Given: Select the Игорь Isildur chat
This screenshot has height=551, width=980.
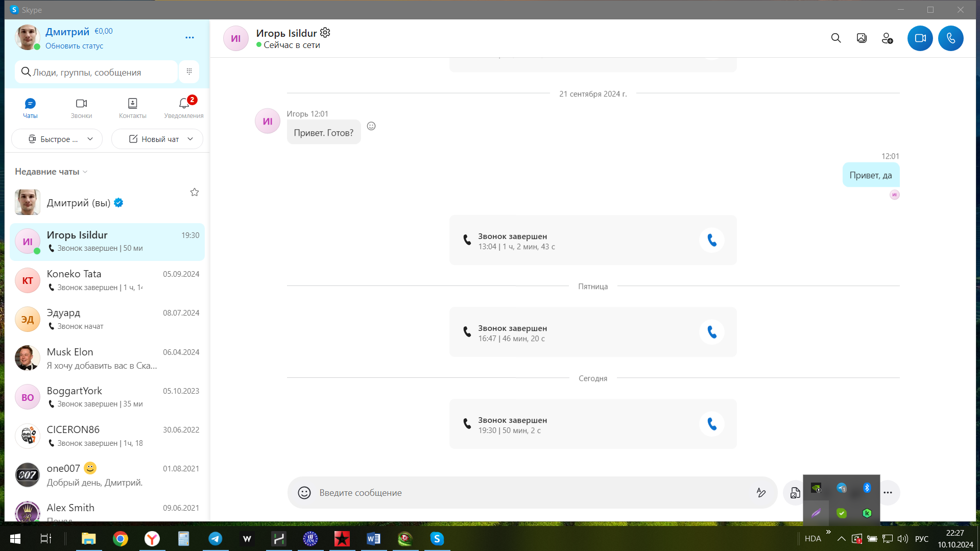Looking at the screenshot, I should (107, 242).
